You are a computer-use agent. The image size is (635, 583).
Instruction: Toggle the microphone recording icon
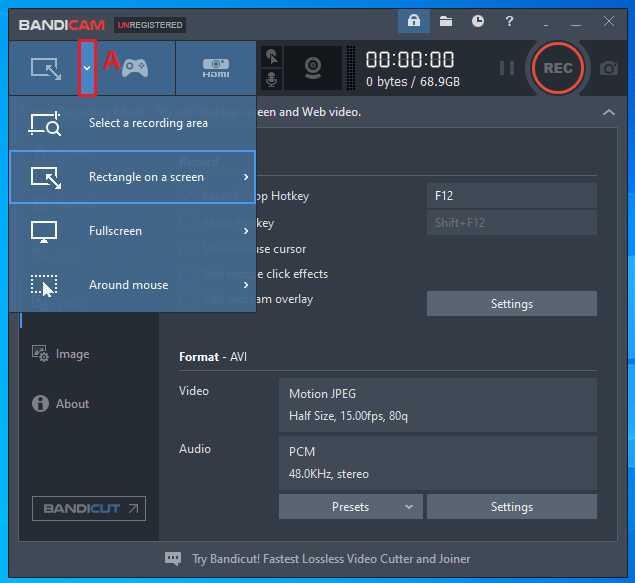pyautogui.click(x=271, y=79)
